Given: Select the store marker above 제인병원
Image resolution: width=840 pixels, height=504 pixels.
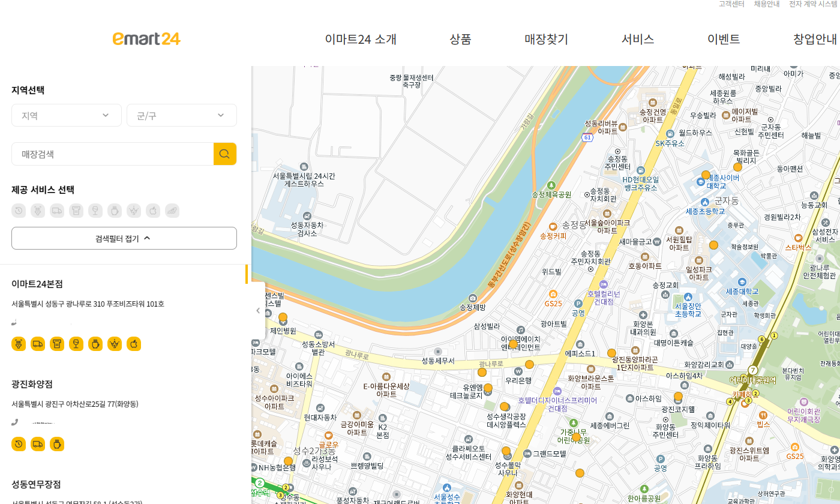Looking at the screenshot, I should [x=283, y=317].
